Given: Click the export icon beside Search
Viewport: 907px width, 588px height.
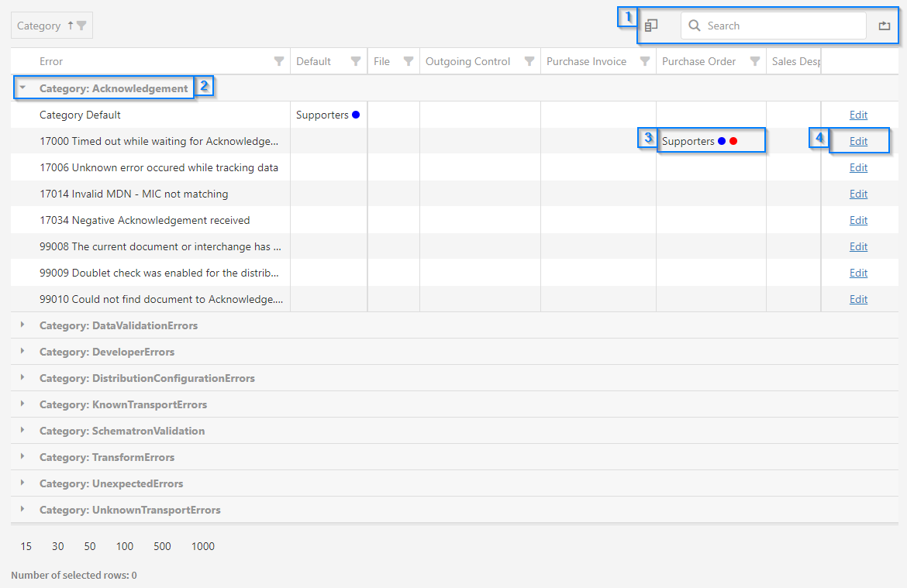Looking at the screenshot, I should [885, 26].
